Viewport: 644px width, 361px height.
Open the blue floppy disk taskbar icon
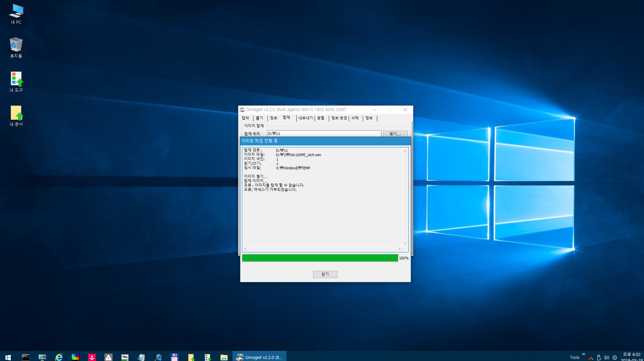[x=174, y=357]
